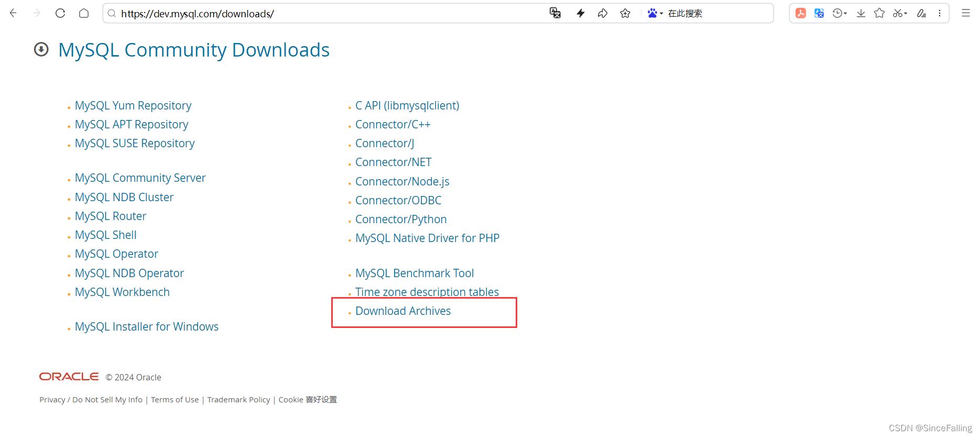The height and width of the screenshot is (438, 980).
Task: Open MySQL Community Server link
Action: coord(140,178)
